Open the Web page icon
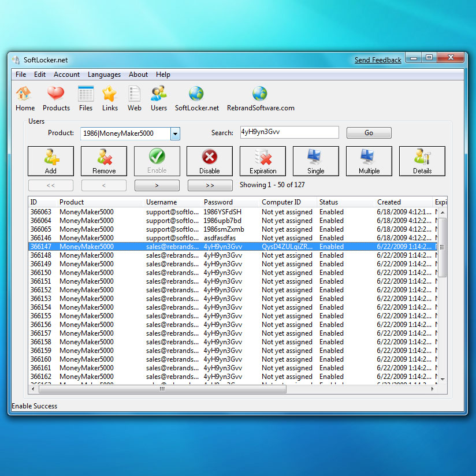Viewport: 476px width, 476px height. coord(135,98)
